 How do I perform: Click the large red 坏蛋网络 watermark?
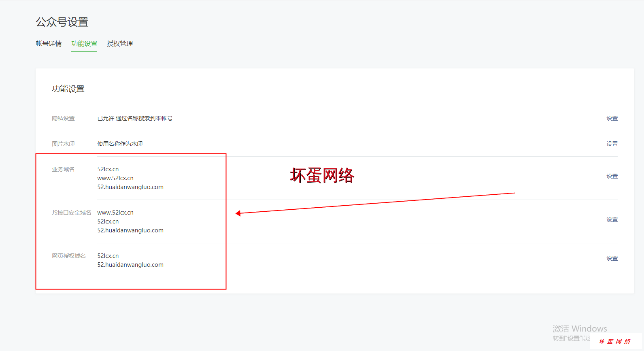(x=322, y=176)
